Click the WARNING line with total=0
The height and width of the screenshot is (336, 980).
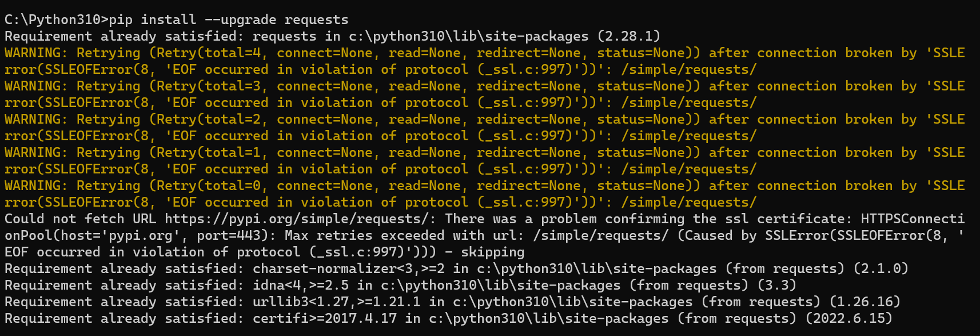[x=484, y=194]
